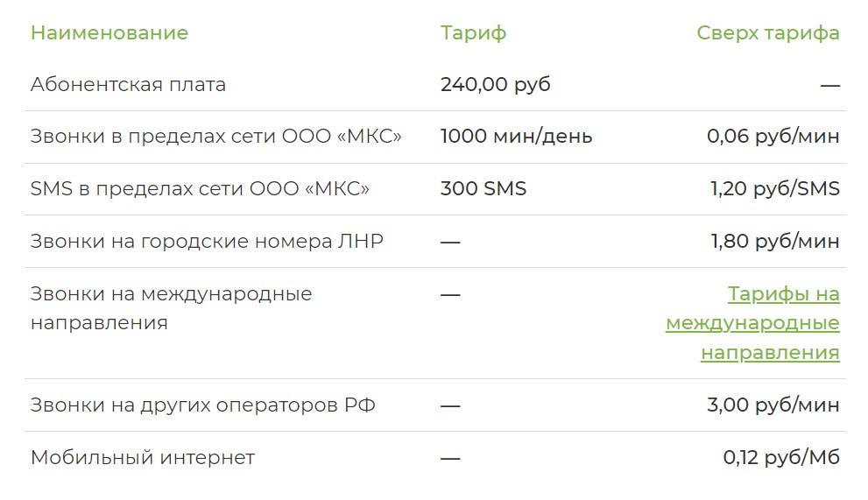Screen dimensions: 868x500
Task: Click the 1,20 руб/SMS rate
Action: (774, 188)
